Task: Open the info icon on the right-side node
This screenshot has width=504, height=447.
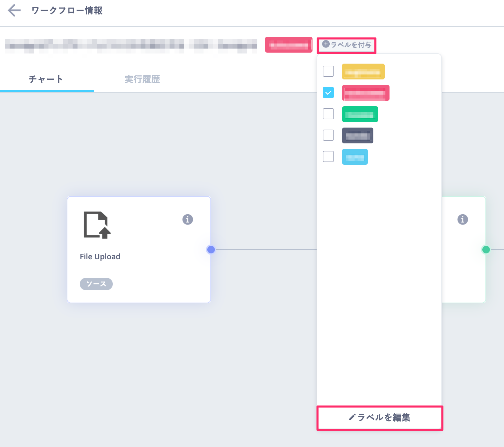Action: click(x=462, y=219)
